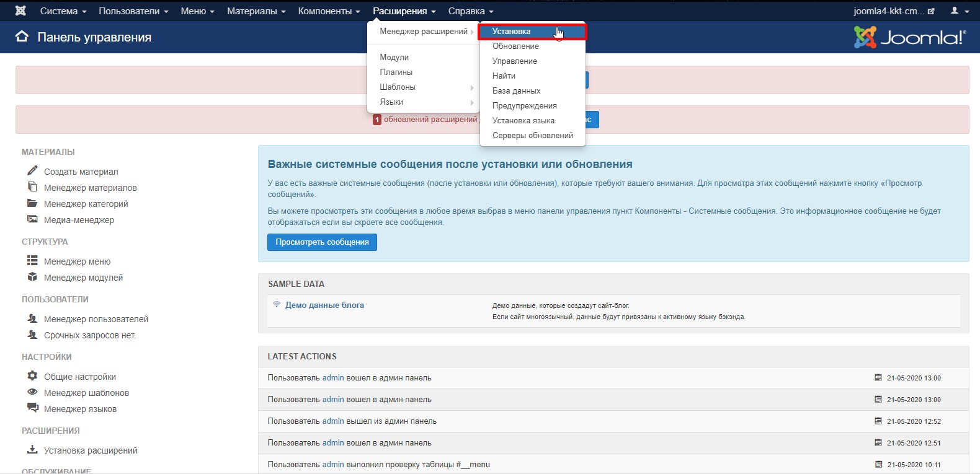Open Установка расширений sidebar link
Viewport: 980px width, 474px height.
pyautogui.click(x=91, y=450)
